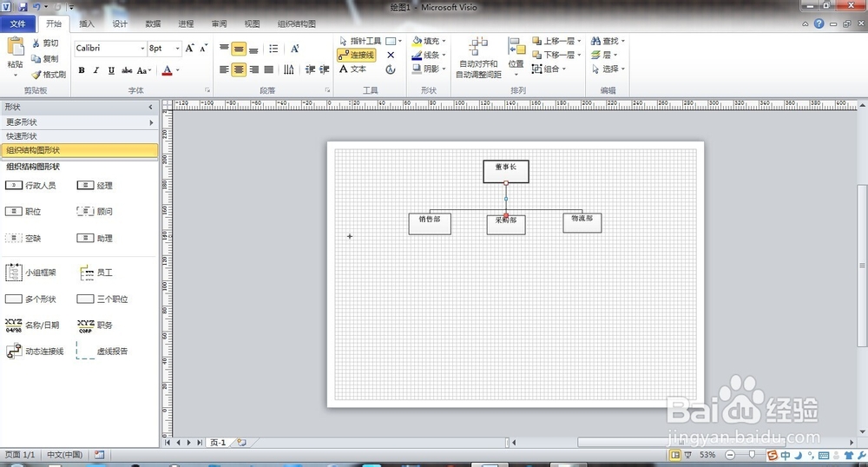Click the Shrink Font icon
Screen dimensions: 868x467
[203, 48]
